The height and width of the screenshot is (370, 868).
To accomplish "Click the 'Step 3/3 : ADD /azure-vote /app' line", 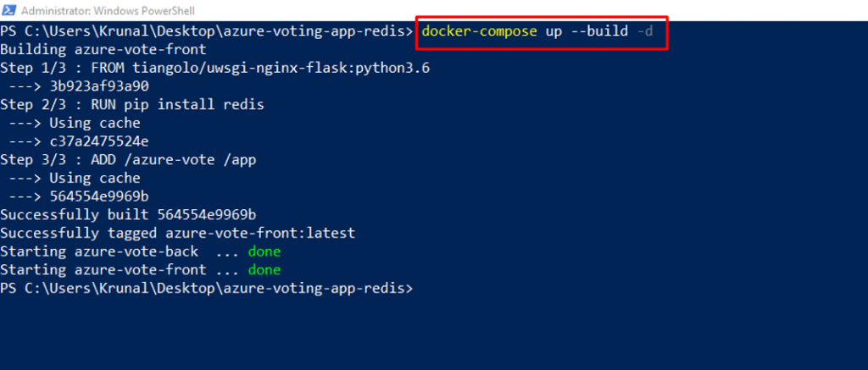I will pos(128,160).
